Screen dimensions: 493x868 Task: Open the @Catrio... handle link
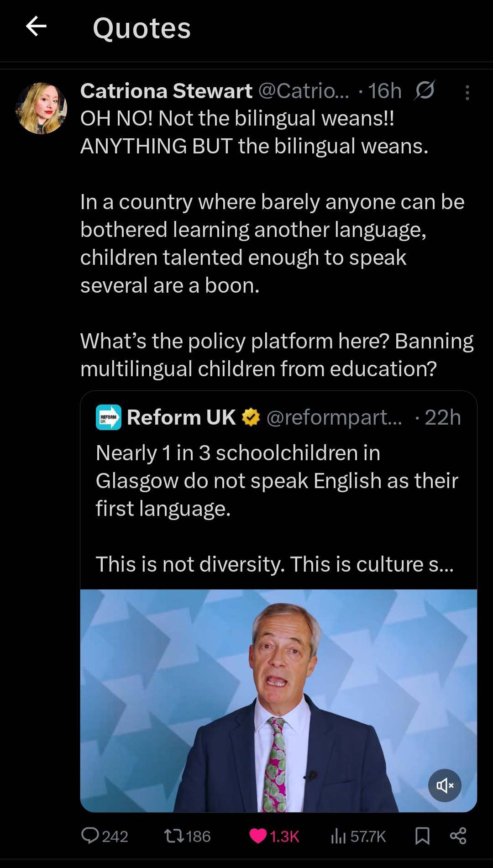(x=304, y=91)
